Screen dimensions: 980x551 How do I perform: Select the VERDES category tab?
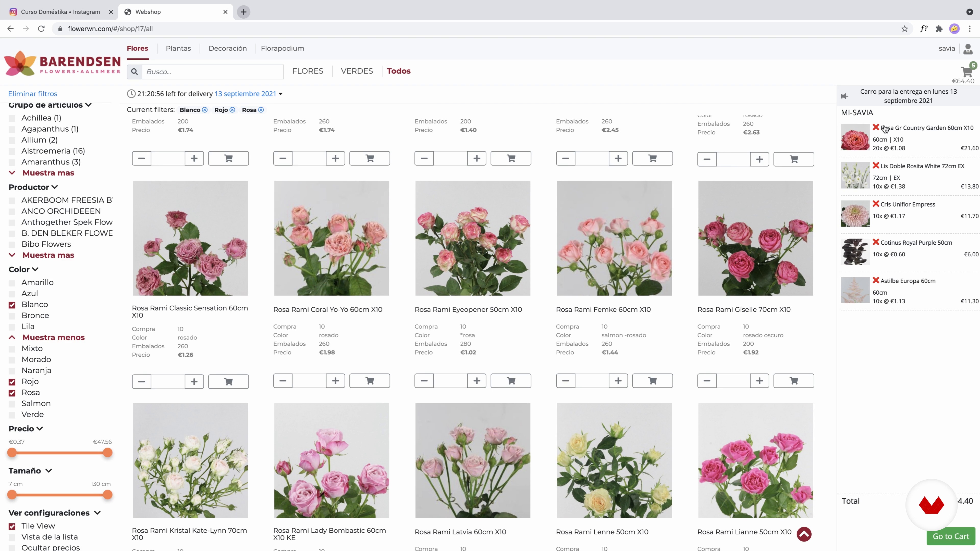click(x=357, y=71)
